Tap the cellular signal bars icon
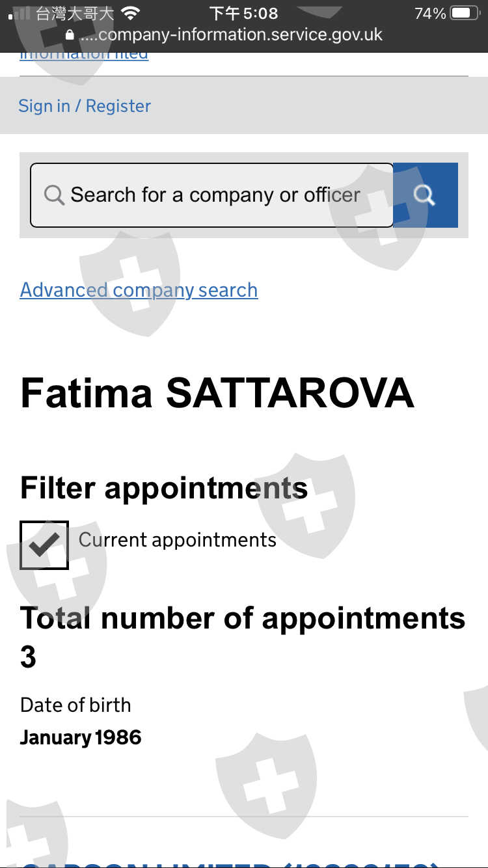The height and width of the screenshot is (868, 488). click(x=20, y=13)
